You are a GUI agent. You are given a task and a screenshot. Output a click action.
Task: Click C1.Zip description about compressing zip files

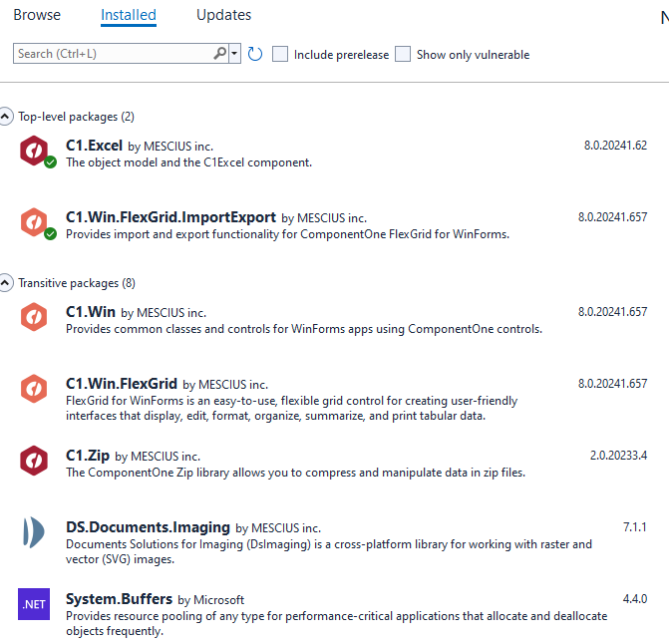click(296, 473)
